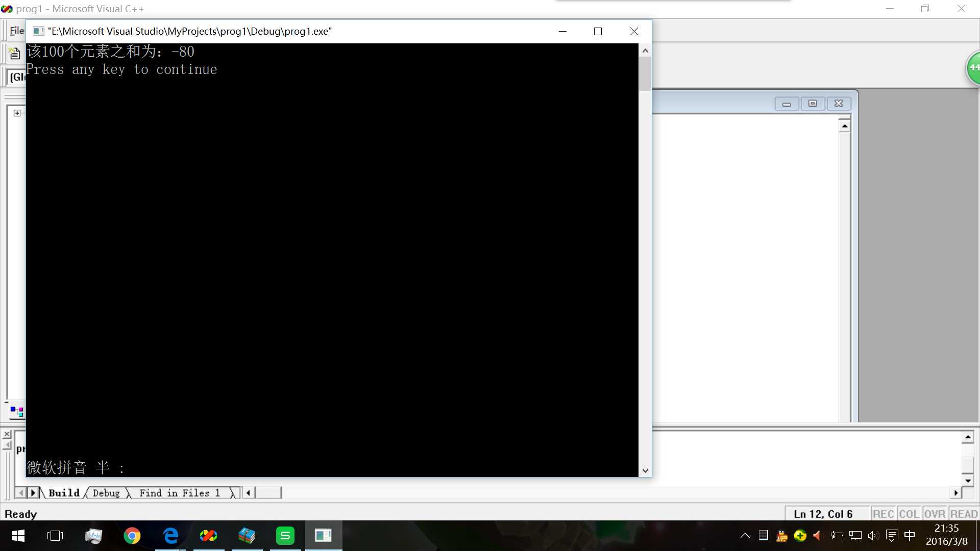Screen dimensions: 980x551
Task: Toggle the OVR overtype indicator
Action: pos(935,514)
